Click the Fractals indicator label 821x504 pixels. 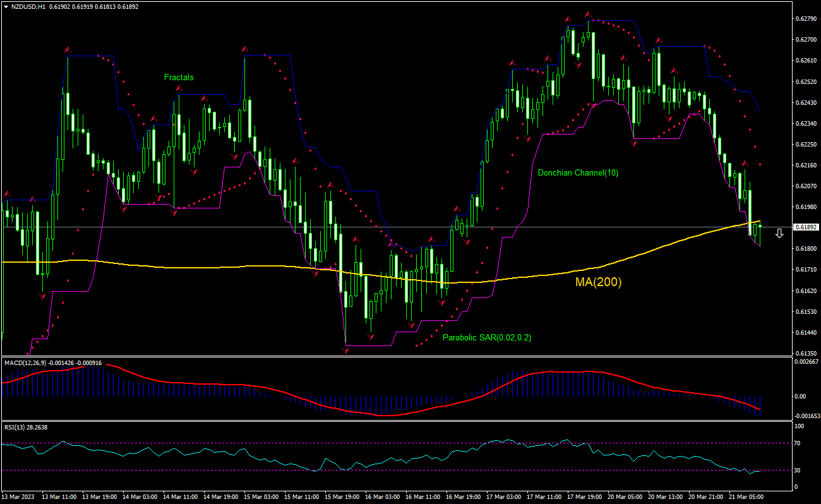click(x=179, y=78)
